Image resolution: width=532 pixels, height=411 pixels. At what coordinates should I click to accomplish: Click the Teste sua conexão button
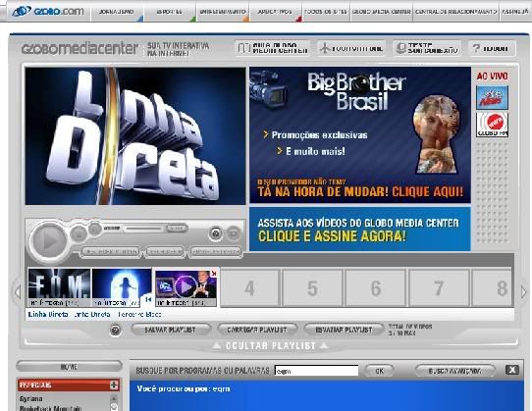(427, 48)
